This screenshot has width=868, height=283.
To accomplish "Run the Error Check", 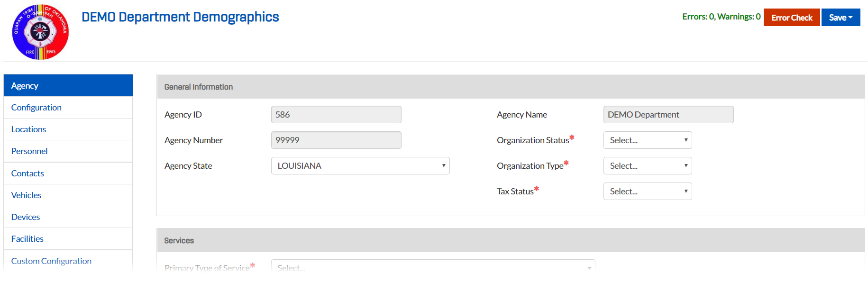I will coord(792,18).
